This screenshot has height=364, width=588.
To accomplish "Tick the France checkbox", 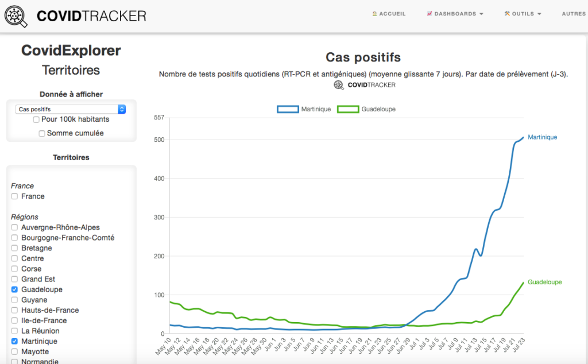I will pos(14,196).
